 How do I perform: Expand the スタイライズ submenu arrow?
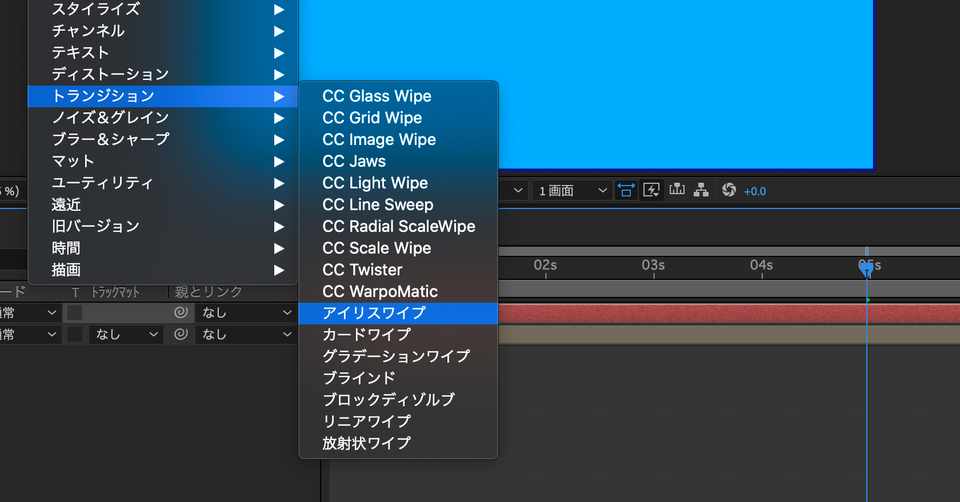(x=279, y=9)
